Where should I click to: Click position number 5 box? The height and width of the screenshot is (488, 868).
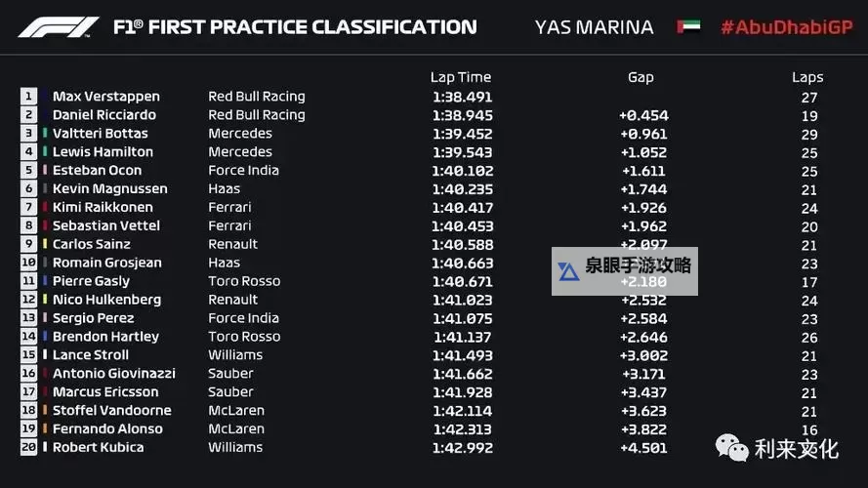(28, 170)
